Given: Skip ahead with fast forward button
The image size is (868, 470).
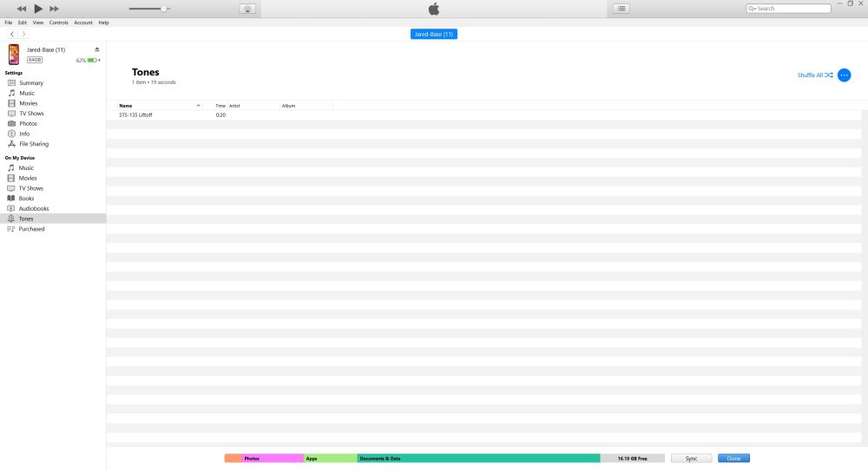Looking at the screenshot, I should 54,9.
